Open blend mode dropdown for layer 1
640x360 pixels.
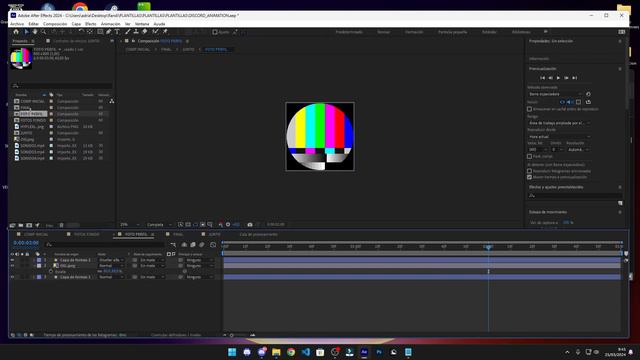point(111,260)
